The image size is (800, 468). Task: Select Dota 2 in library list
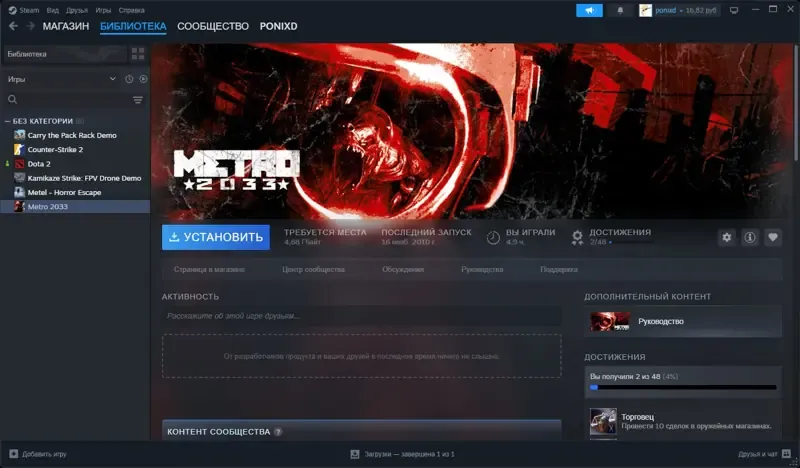click(x=39, y=164)
